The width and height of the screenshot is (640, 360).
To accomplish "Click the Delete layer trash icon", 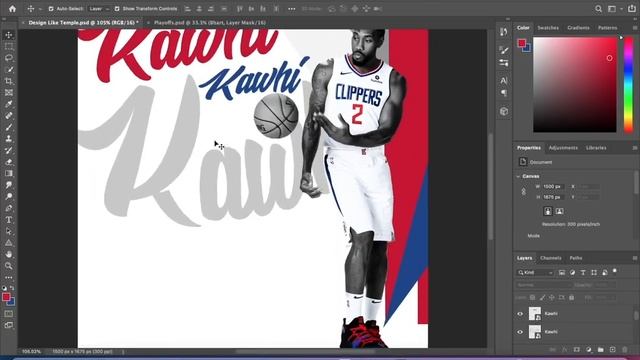I will click(x=625, y=349).
